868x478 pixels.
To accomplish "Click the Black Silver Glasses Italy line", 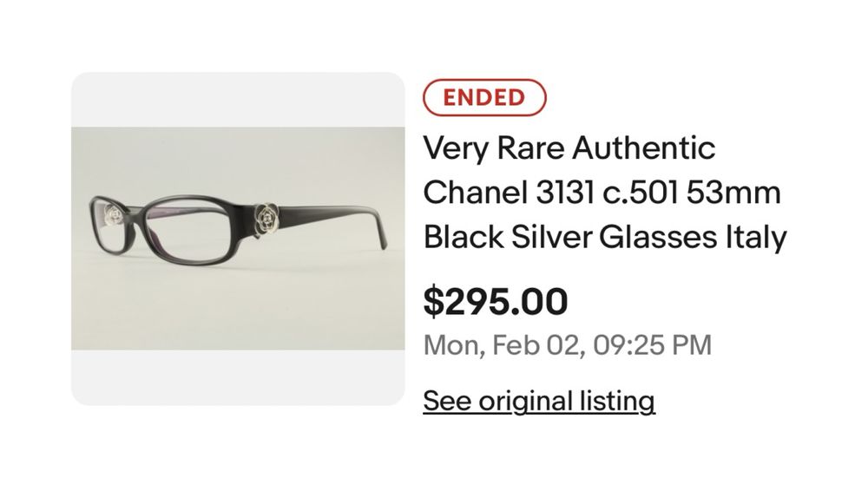I will 604,238.
